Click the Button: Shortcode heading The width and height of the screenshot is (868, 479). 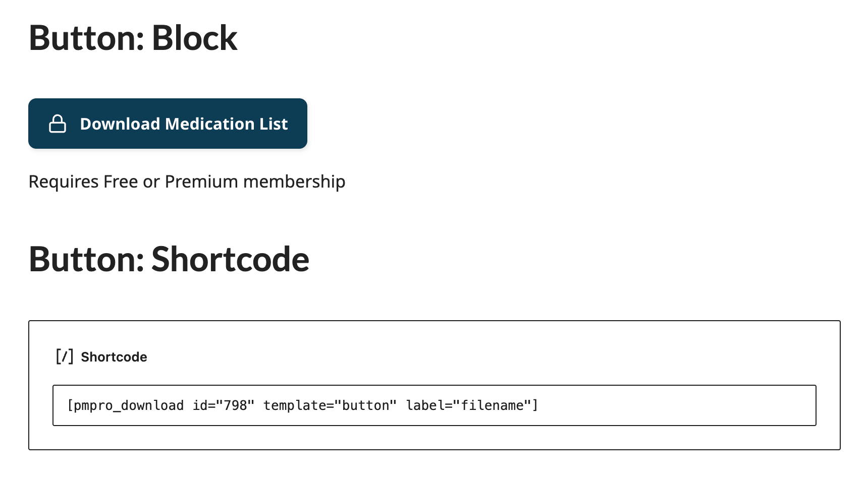[x=170, y=259]
